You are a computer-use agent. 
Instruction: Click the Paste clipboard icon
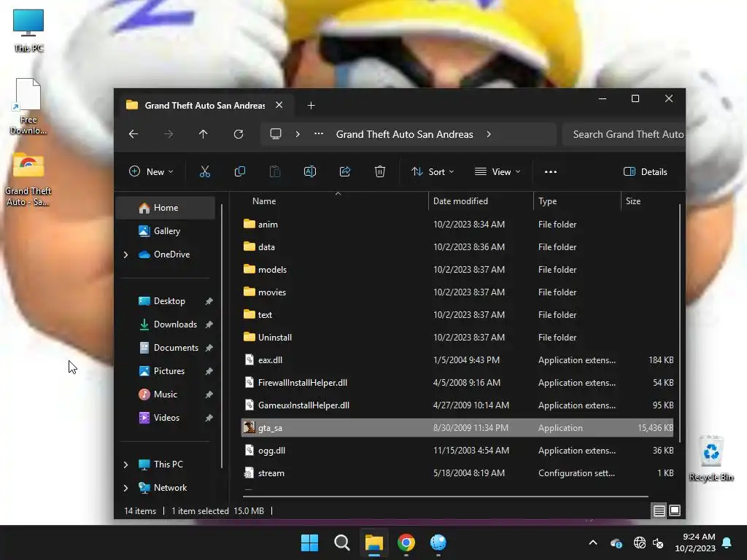tap(275, 172)
